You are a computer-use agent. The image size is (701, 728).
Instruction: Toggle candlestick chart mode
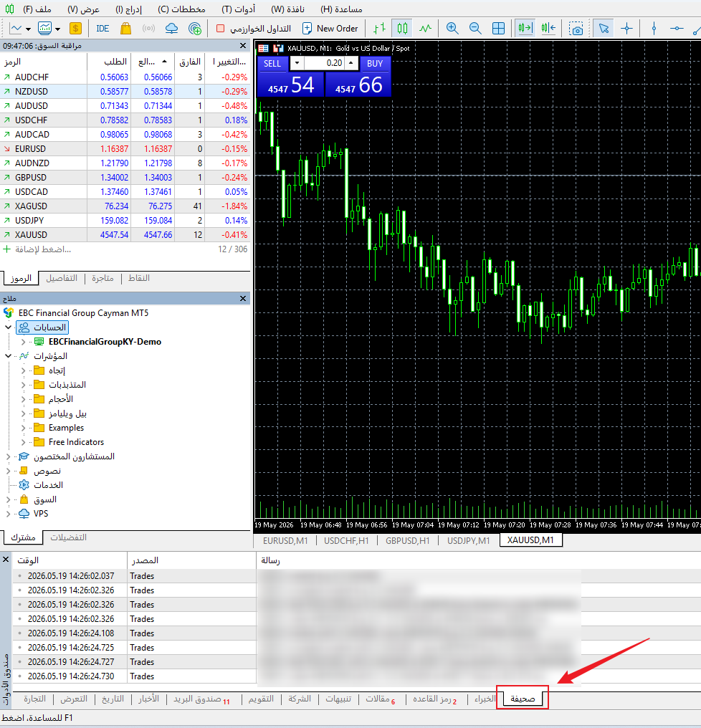[402, 29]
